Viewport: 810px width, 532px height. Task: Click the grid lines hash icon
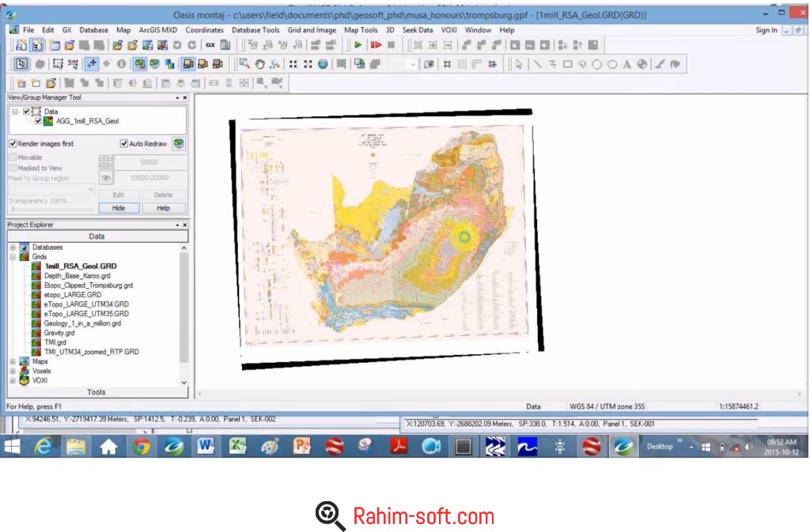pyautogui.click(x=448, y=64)
